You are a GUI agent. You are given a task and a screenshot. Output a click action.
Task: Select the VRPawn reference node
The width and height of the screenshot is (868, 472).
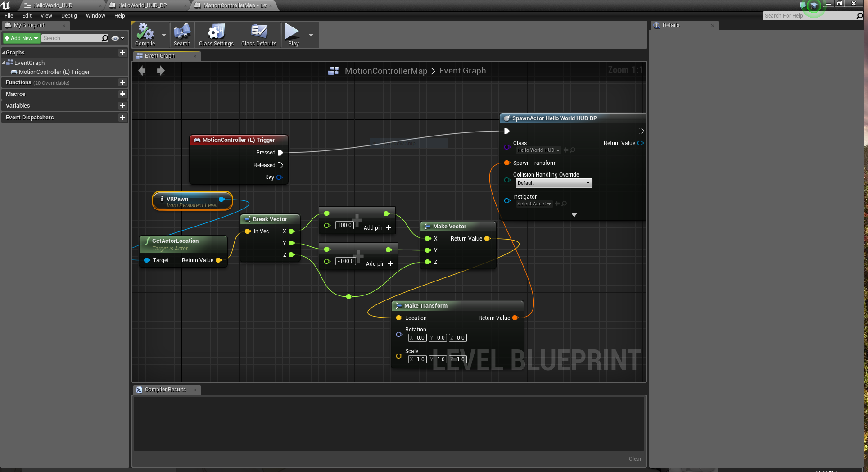pyautogui.click(x=193, y=201)
